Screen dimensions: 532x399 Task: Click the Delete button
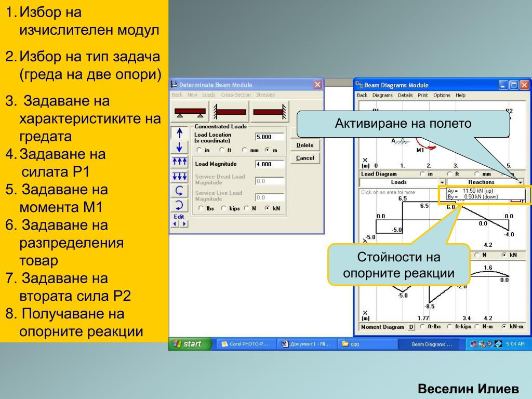point(304,145)
